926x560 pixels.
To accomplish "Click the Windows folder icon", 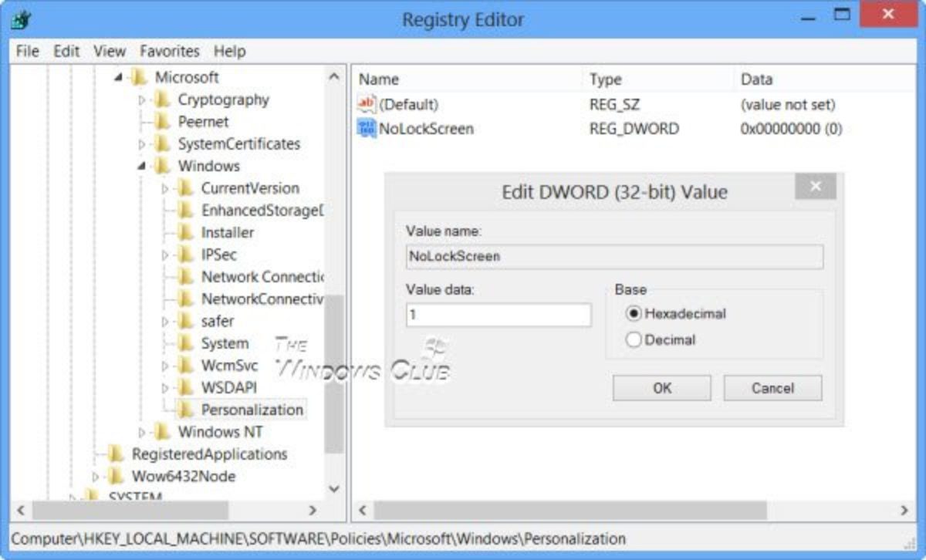I will tap(162, 167).
